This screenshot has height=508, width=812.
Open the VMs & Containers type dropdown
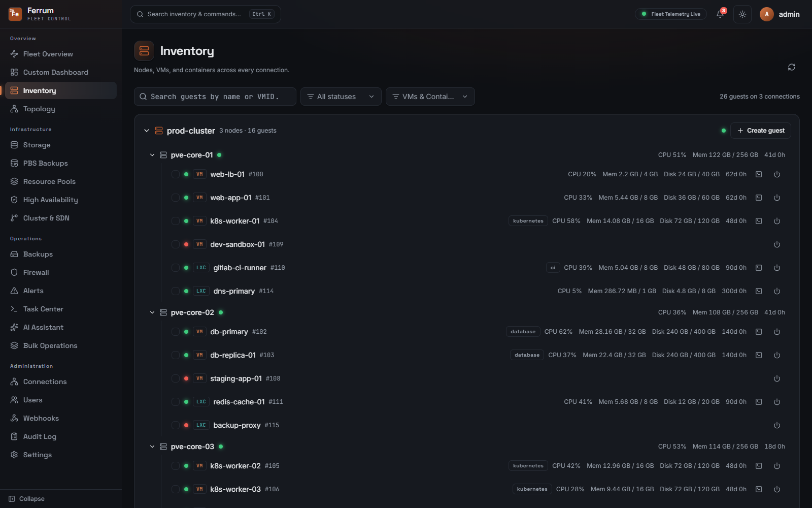tap(430, 97)
